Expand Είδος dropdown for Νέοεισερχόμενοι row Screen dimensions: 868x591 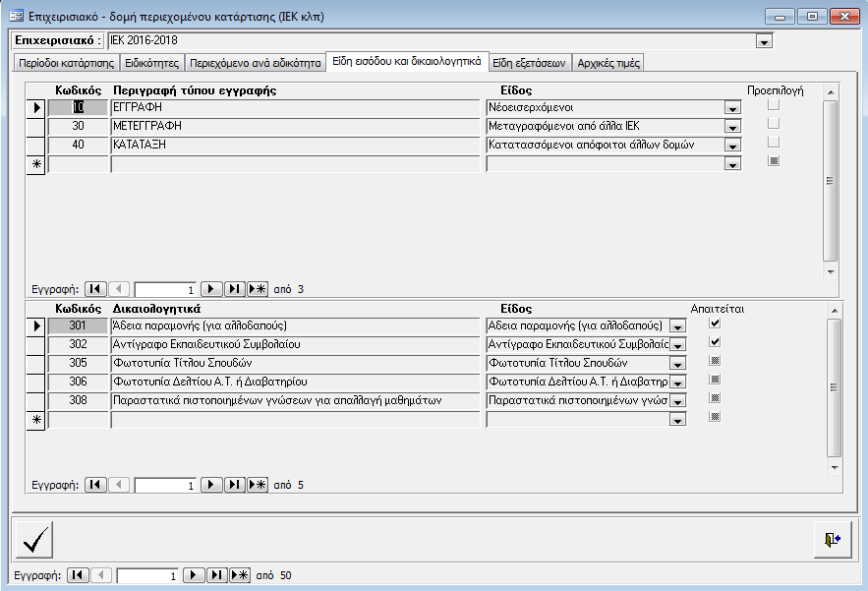(731, 108)
